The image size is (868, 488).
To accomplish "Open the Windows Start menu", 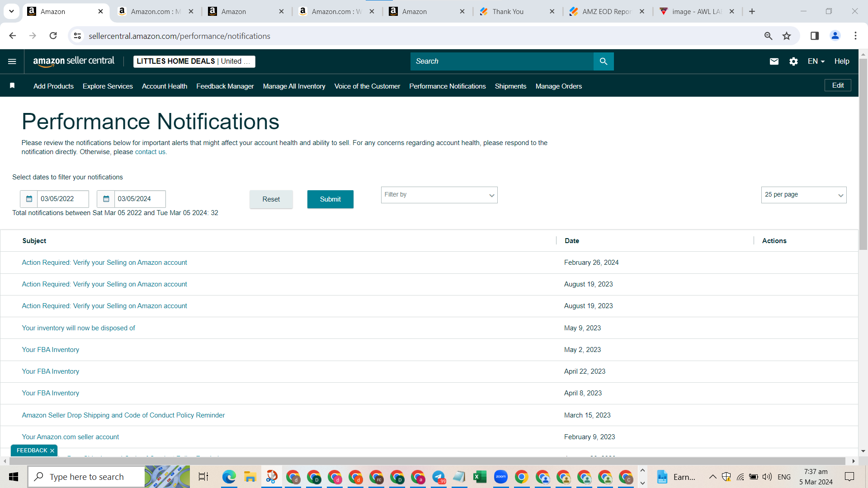I will tap(14, 477).
